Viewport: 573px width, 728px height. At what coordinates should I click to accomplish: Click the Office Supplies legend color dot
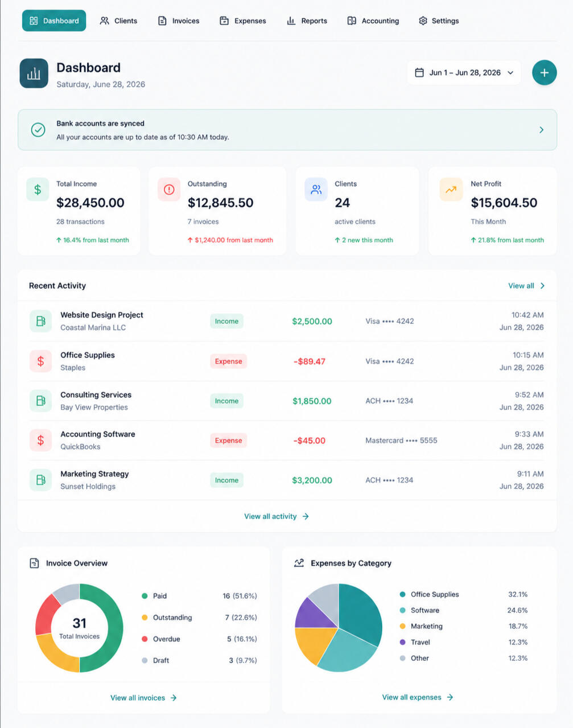(x=402, y=594)
